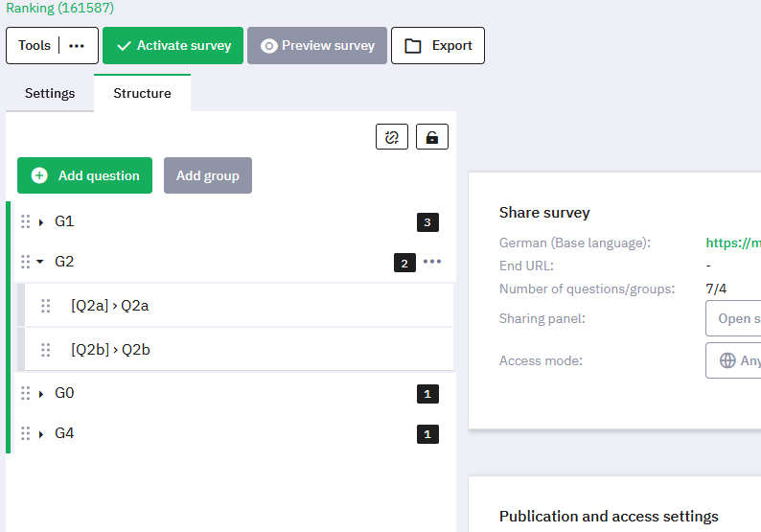The width and height of the screenshot is (761, 532).
Task: Click the drag handle of group G0
Action: click(x=26, y=394)
